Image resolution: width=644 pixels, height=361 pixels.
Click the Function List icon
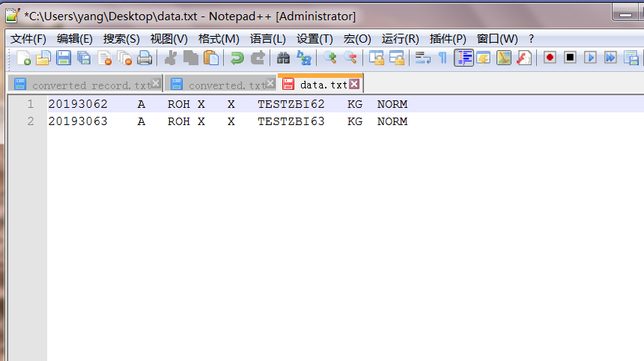click(524, 58)
